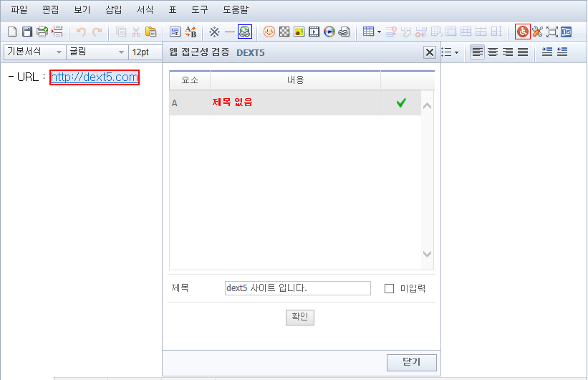Click the green checkmark in row A
The width and height of the screenshot is (588, 380).
401,103
